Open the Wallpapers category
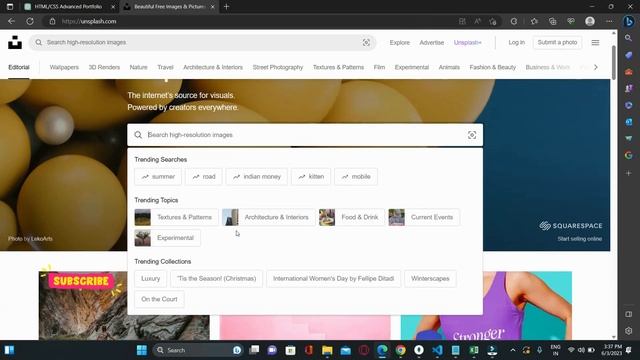This screenshot has height=360, width=640. [64, 67]
